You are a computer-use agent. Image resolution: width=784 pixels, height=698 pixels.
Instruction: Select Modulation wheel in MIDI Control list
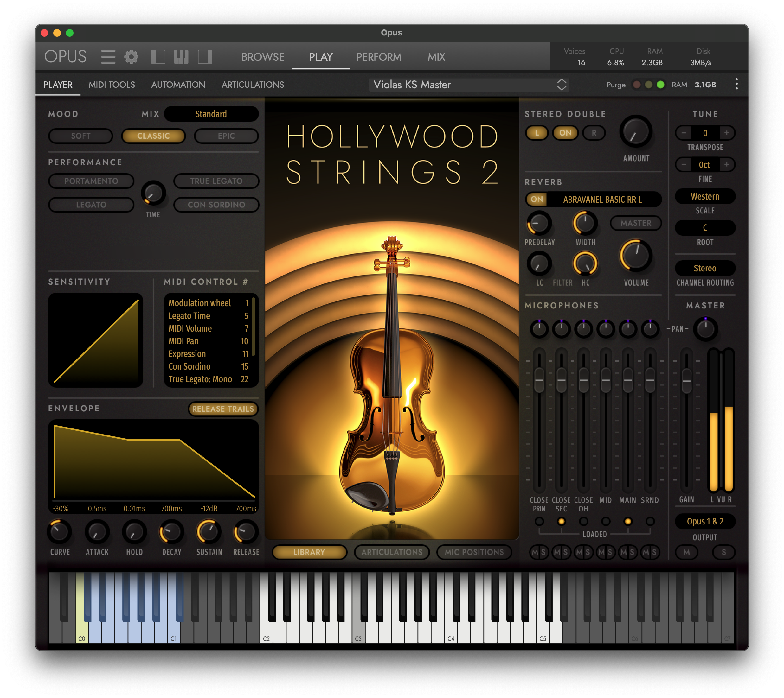[x=209, y=303]
